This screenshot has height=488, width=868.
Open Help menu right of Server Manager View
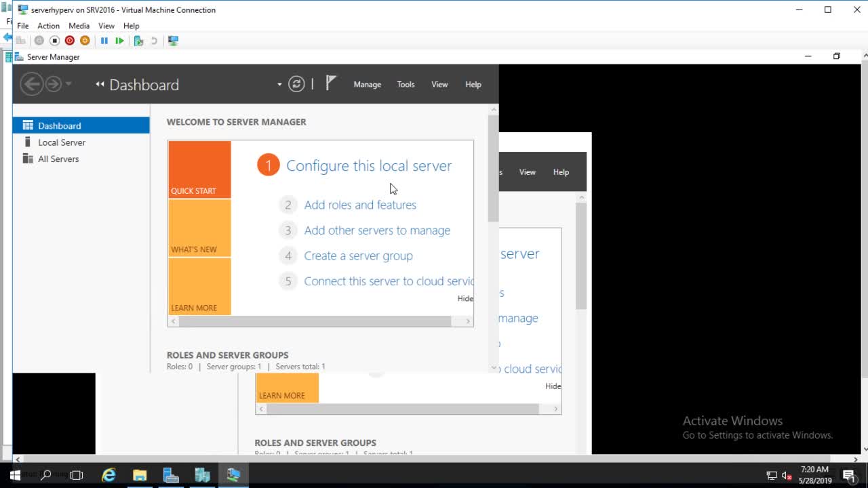[x=473, y=84]
